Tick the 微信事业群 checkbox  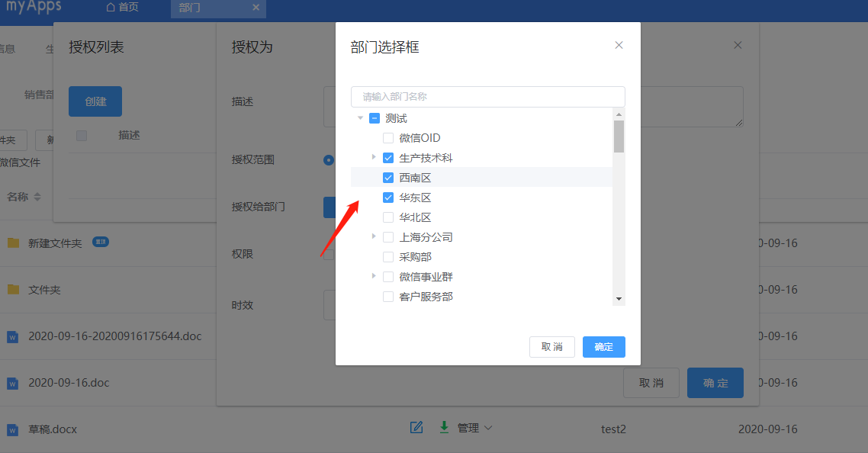click(388, 277)
